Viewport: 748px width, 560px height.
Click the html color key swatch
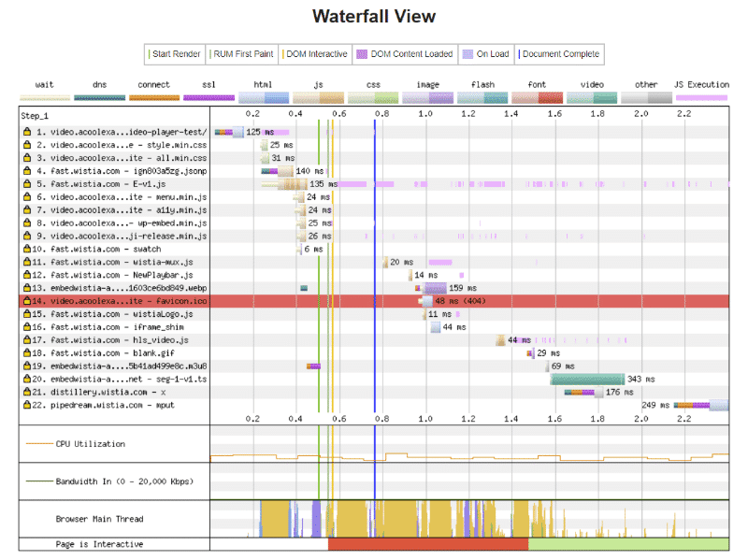(x=264, y=98)
